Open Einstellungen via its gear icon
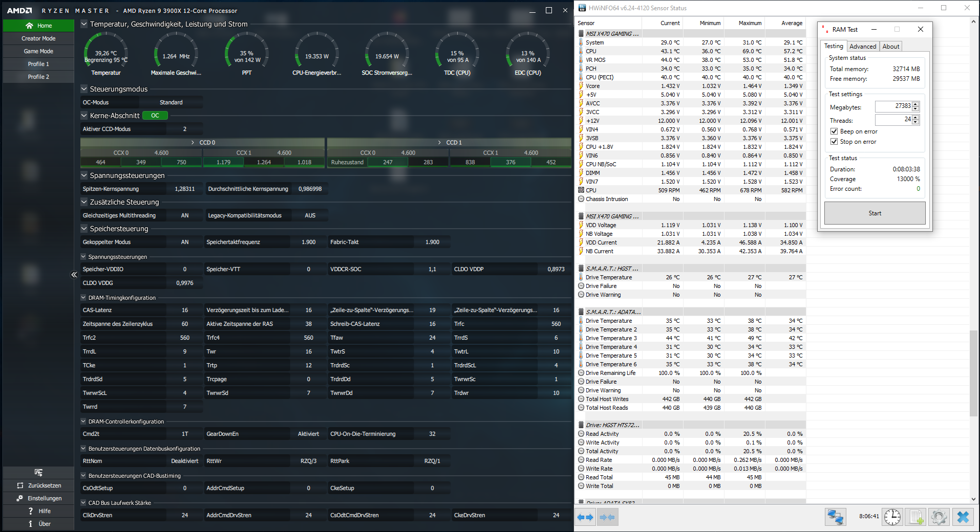 20,498
